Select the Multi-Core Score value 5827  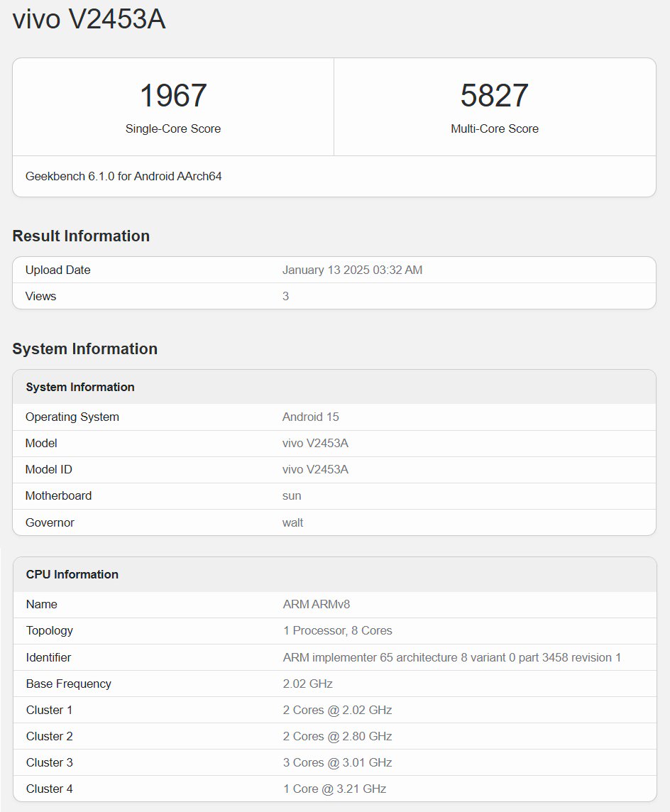tap(495, 94)
